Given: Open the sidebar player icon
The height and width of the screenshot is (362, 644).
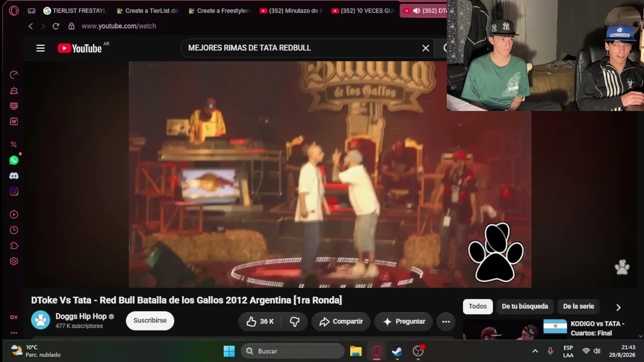Looking at the screenshot, I should point(14,215).
